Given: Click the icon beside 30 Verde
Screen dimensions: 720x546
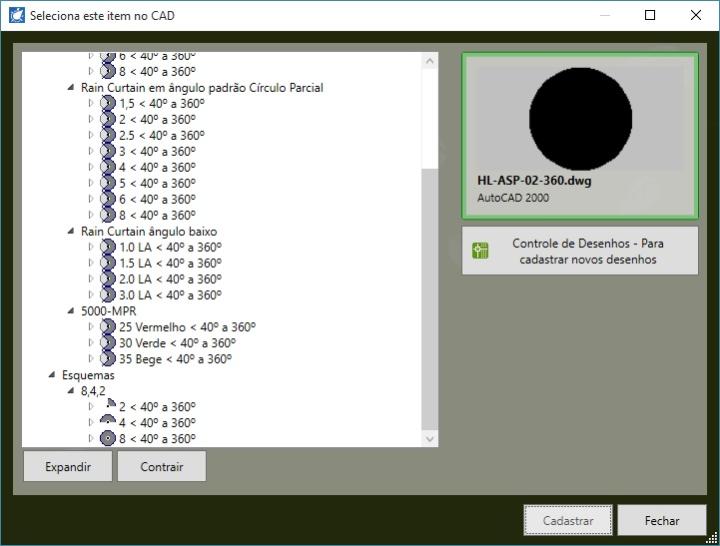Looking at the screenshot, I should point(108,343).
